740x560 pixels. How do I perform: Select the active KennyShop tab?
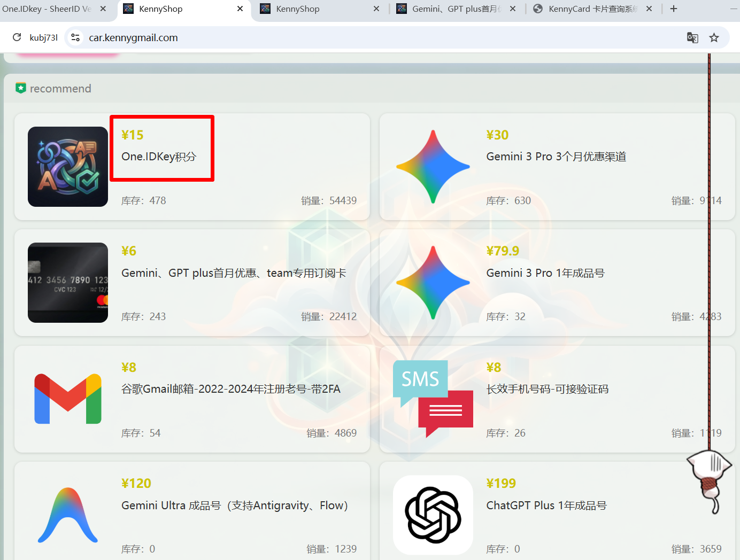[x=160, y=9]
